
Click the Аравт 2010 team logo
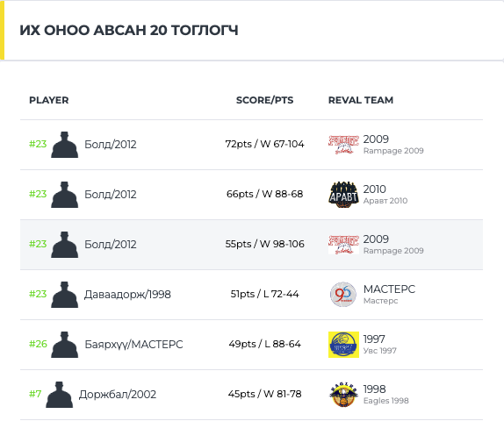point(343,195)
